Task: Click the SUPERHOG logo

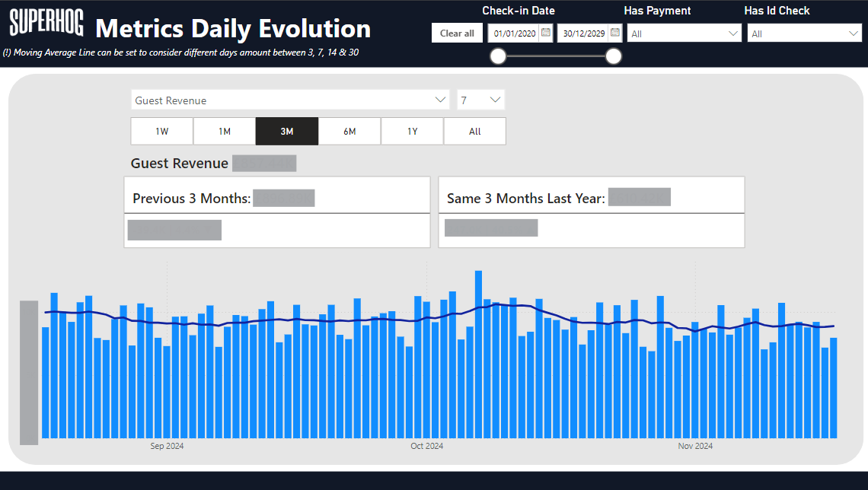Action: pyautogui.click(x=46, y=24)
